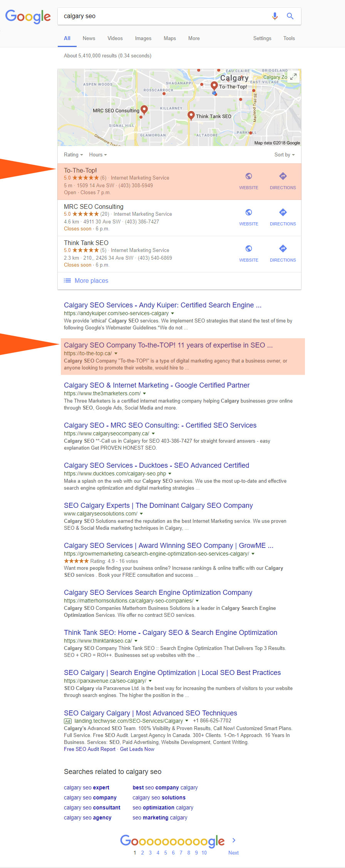Open GrowME Award Winning SEO Company result
345x868 pixels.
click(169, 546)
